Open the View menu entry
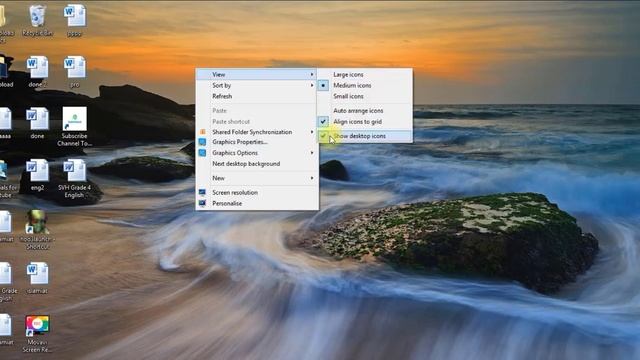This screenshot has height=360, width=640. (x=257, y=75)
